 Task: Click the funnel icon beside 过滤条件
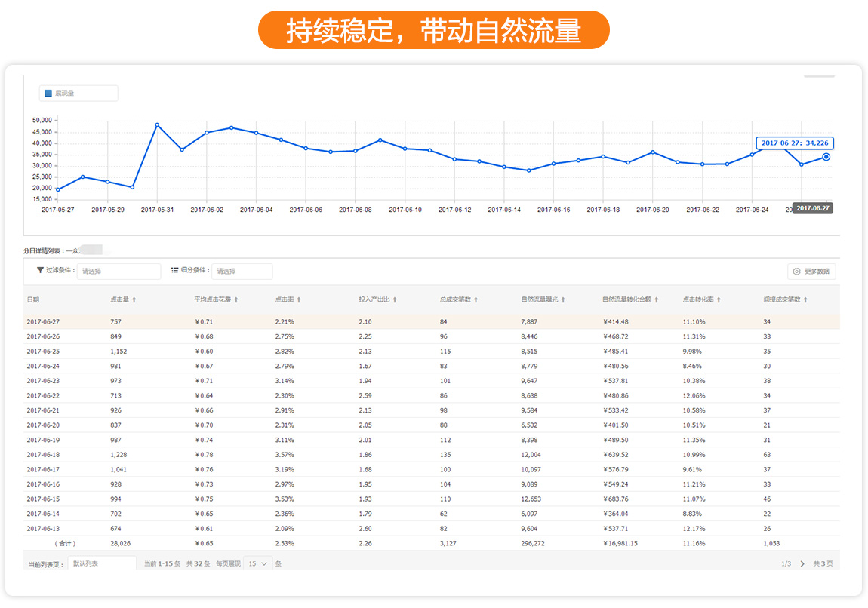pos(40,270)
